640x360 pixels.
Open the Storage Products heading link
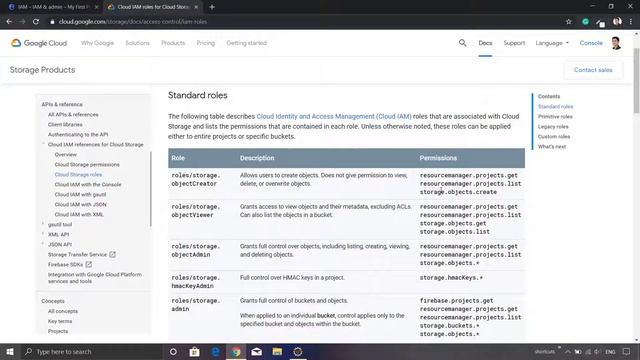click(42, 70)
